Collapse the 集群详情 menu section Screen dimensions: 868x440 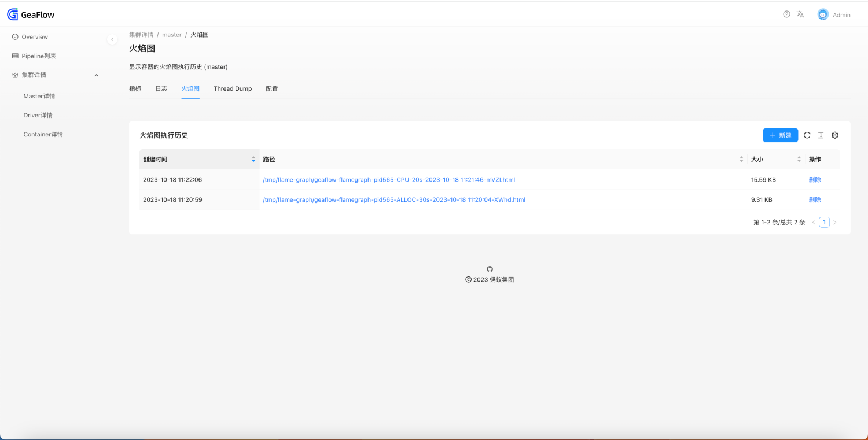[96, 75]
